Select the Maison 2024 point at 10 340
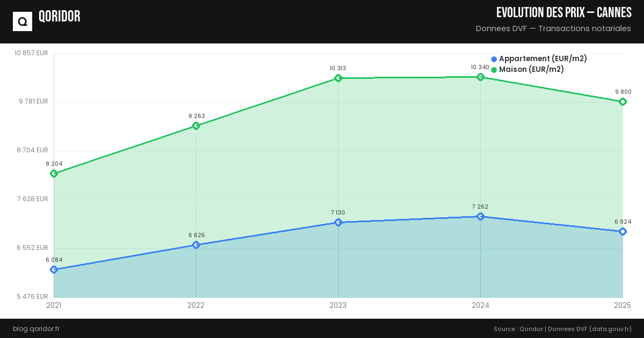This screenshot has width=644, height=338. [480, 77]
